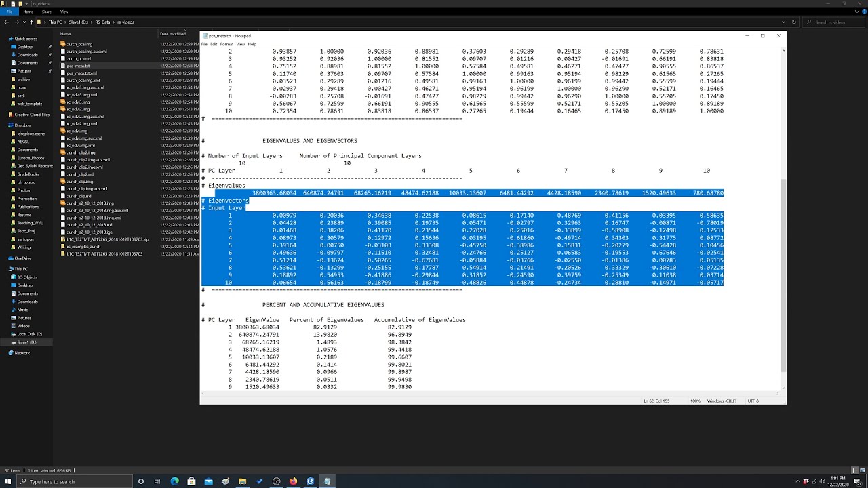Open recent locations dropdown in Explorer
The height and width of the screenshot is (488, 868).
pyautogui.click(x=24, y=22)
